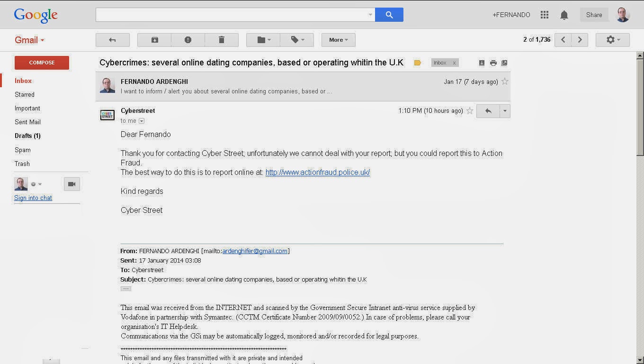Open the Gmail product dropdown
The height and width of the screenshot is (364, 644).
point(29,40)
